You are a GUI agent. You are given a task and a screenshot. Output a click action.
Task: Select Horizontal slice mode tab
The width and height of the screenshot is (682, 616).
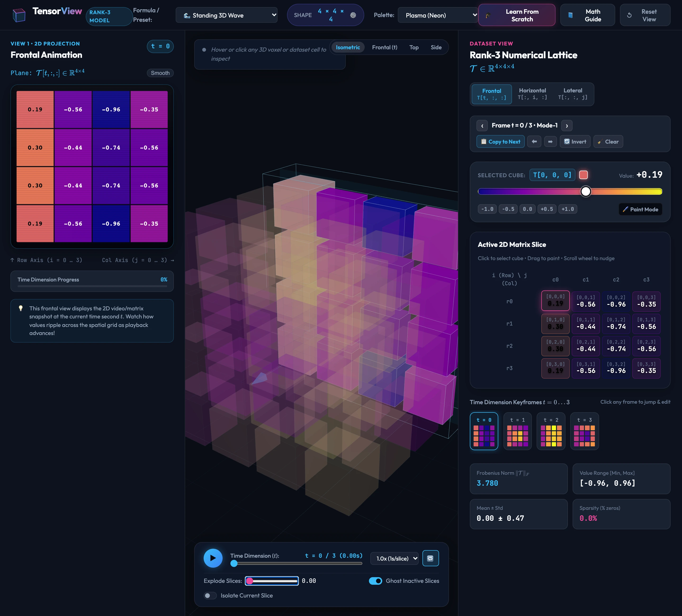533,94
